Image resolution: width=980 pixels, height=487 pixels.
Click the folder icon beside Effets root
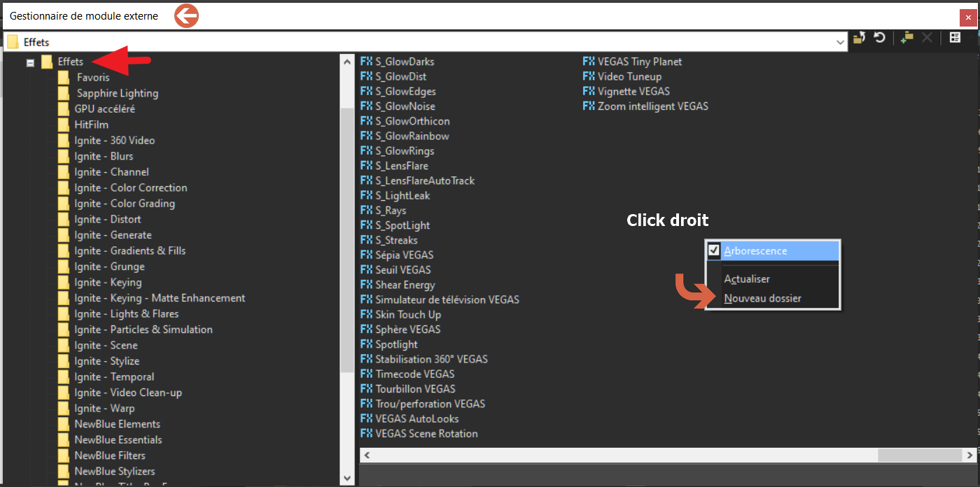point(47,62)
